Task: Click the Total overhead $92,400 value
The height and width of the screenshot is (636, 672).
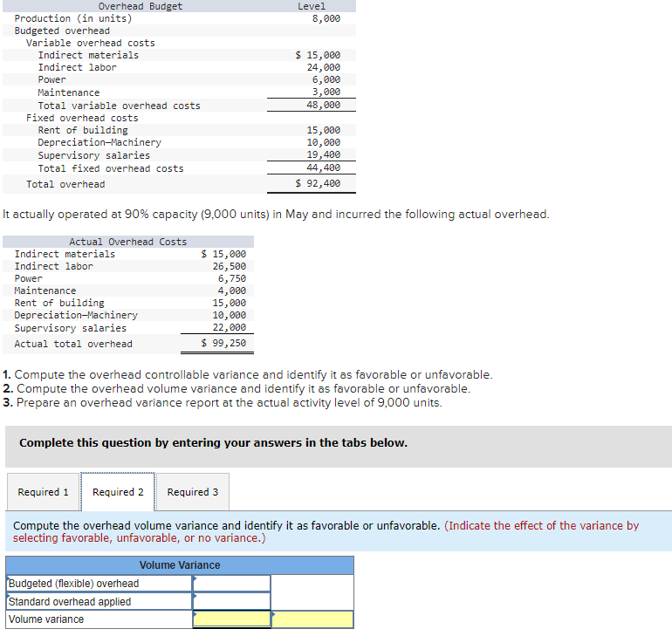Action: (318, 183)
